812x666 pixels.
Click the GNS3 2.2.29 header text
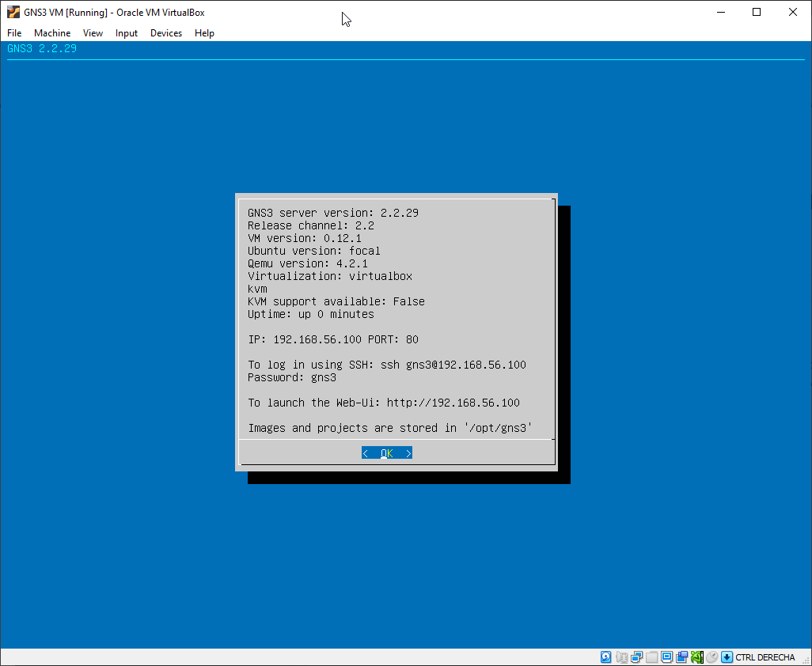[x=42, y=48]
